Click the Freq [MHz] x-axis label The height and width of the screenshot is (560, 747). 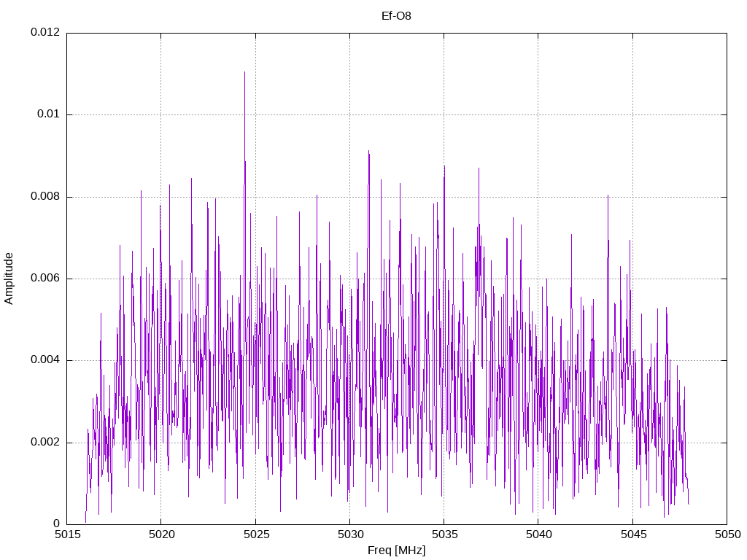396,551
